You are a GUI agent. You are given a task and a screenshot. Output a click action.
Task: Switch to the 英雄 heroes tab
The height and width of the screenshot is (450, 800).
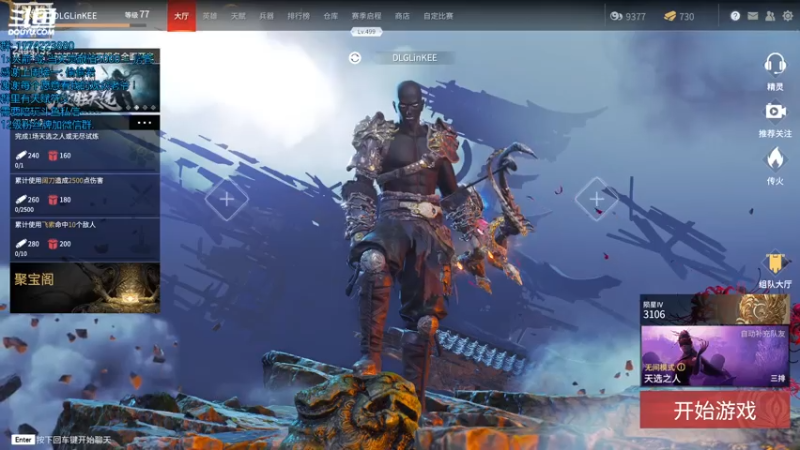(210, 16)
